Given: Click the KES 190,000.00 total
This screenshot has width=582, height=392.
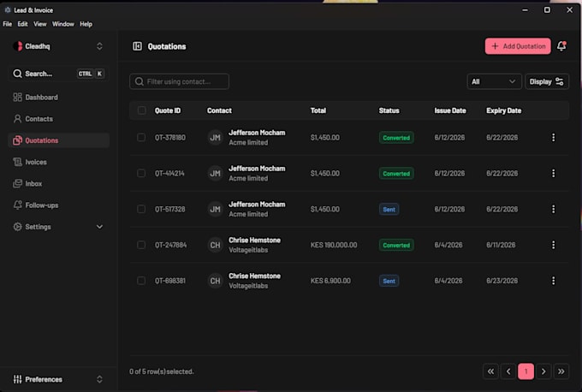Looking at the screenshot, I should (334, 245).
